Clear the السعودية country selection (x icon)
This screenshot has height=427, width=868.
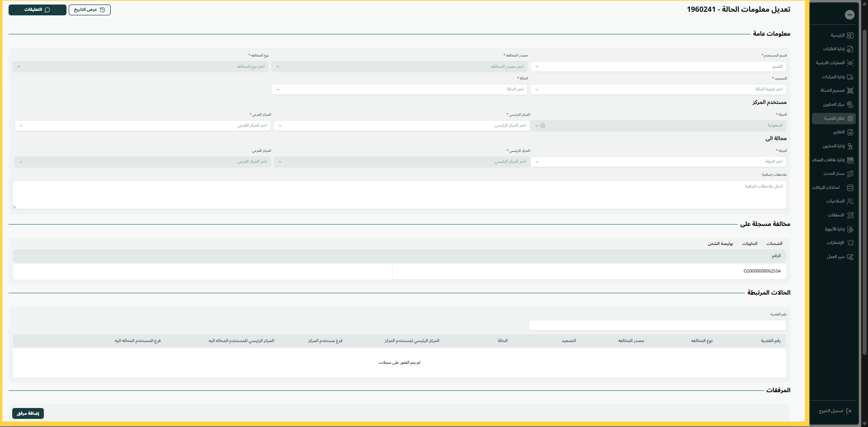pos(542,126)
